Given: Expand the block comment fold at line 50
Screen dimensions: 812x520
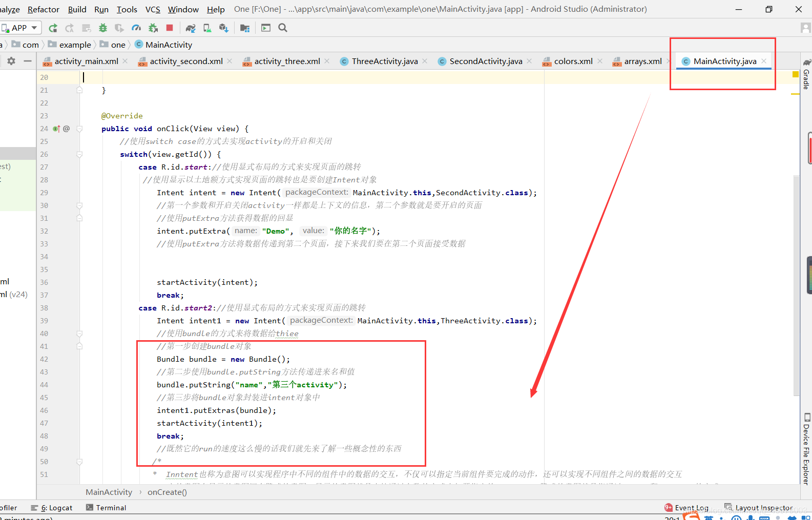Looking at the screenshot, I should [79, 462].
